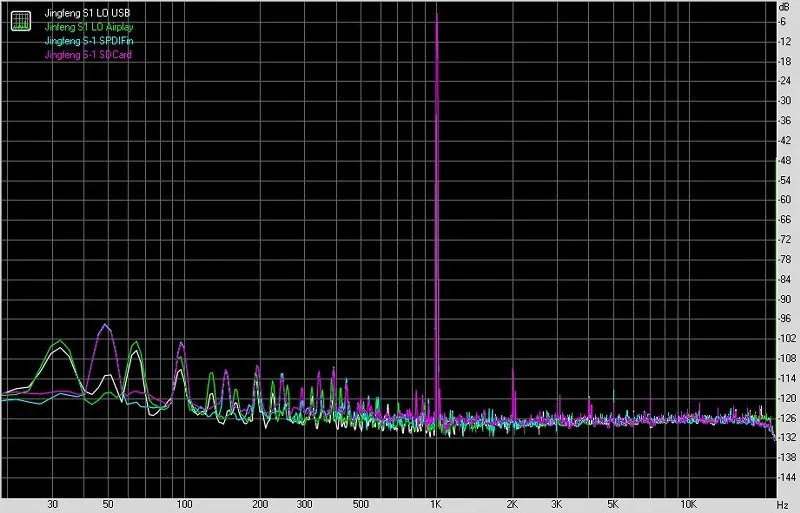Click the 10K frequency axis label
Screen dimensions: 800x513
689,504
